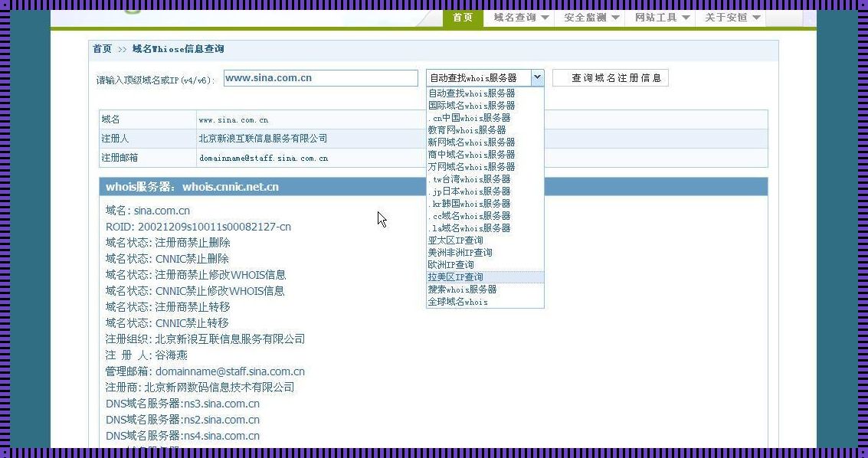Click 注册组织: 北京新浪互联信息服务有限公司 line

click(205, 339)
